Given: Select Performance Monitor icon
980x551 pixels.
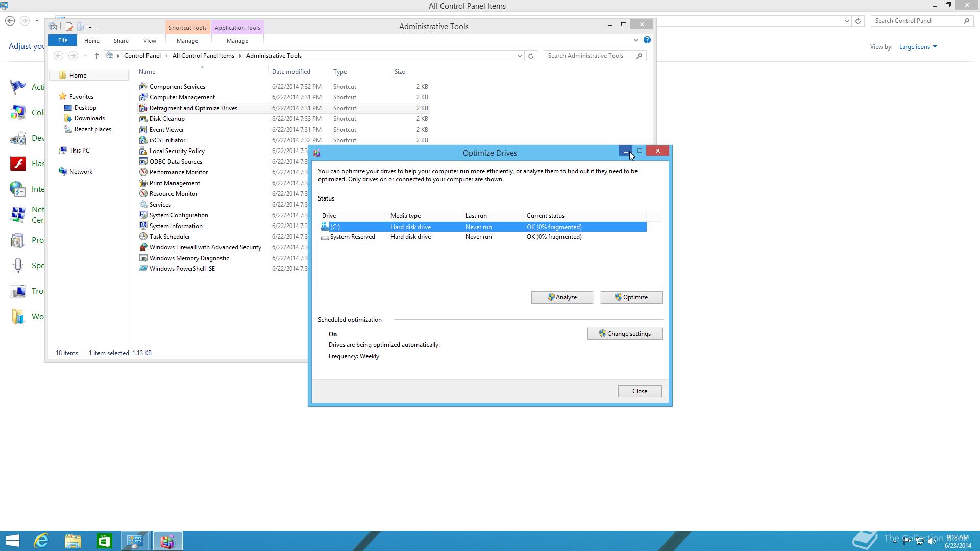Looking at the screenshot, I should (143, 172).
